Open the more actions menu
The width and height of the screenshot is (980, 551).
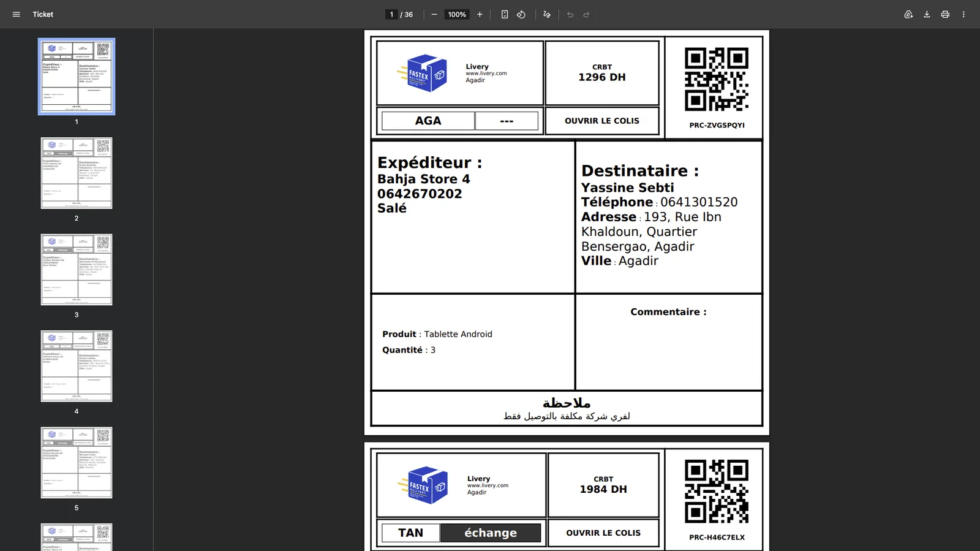pos(963,14)
